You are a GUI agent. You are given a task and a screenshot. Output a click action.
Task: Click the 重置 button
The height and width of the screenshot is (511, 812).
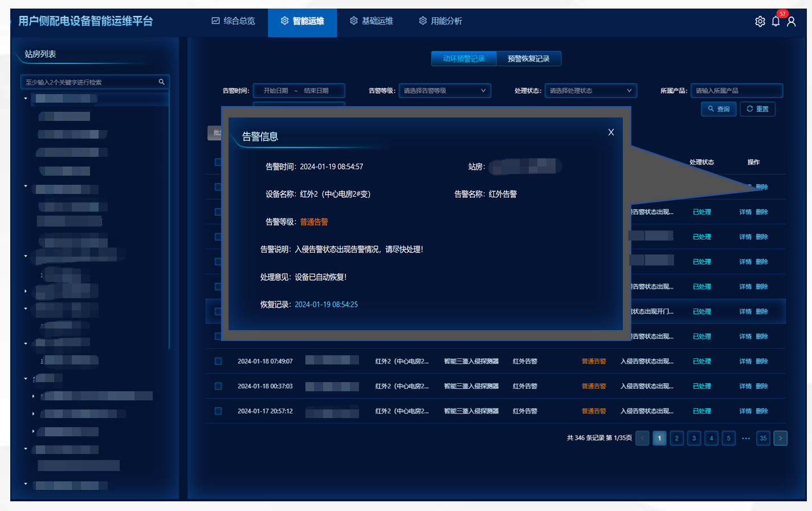757,109
